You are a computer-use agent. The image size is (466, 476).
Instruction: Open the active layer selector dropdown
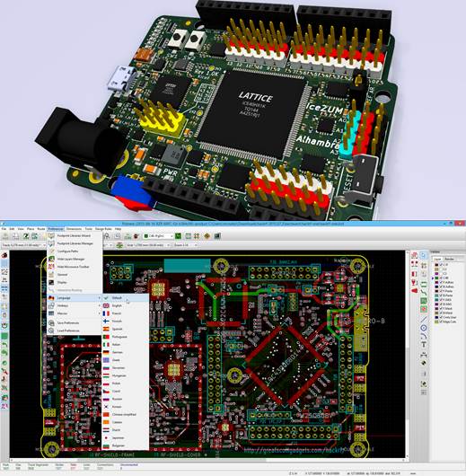[158, 236]
